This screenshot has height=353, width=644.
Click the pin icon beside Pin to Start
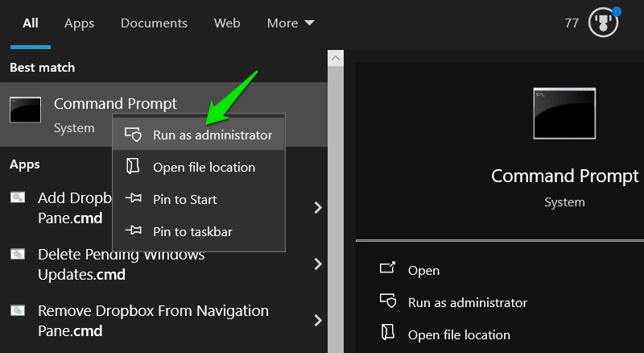coord(134,199)
